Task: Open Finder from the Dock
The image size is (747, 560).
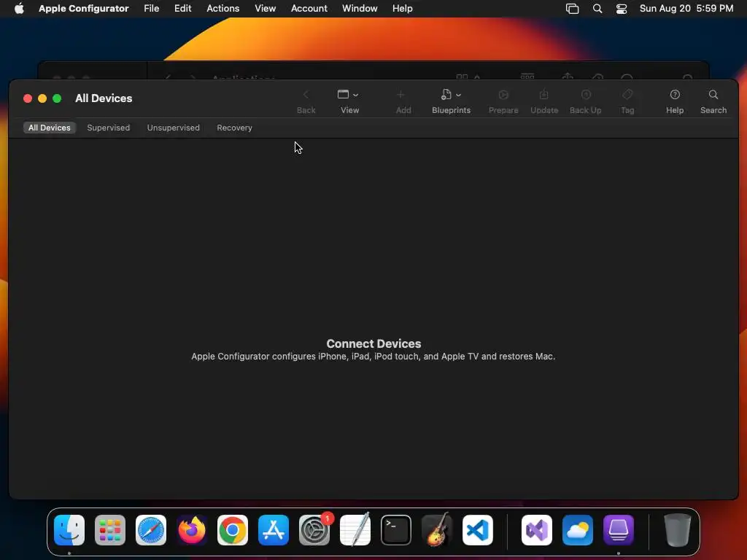Action: [69, 530]
